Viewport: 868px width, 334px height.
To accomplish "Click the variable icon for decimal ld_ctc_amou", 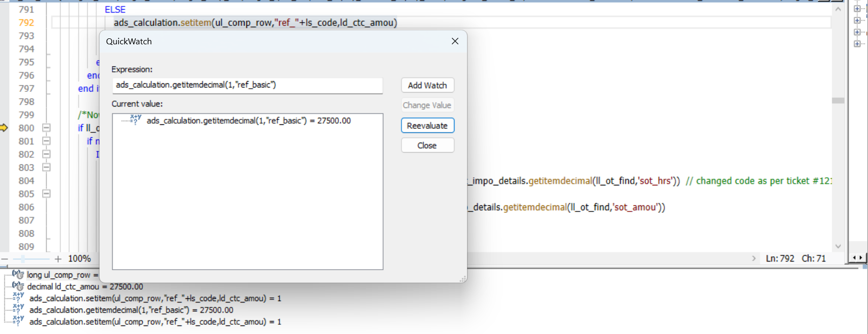I will point(18,286).
